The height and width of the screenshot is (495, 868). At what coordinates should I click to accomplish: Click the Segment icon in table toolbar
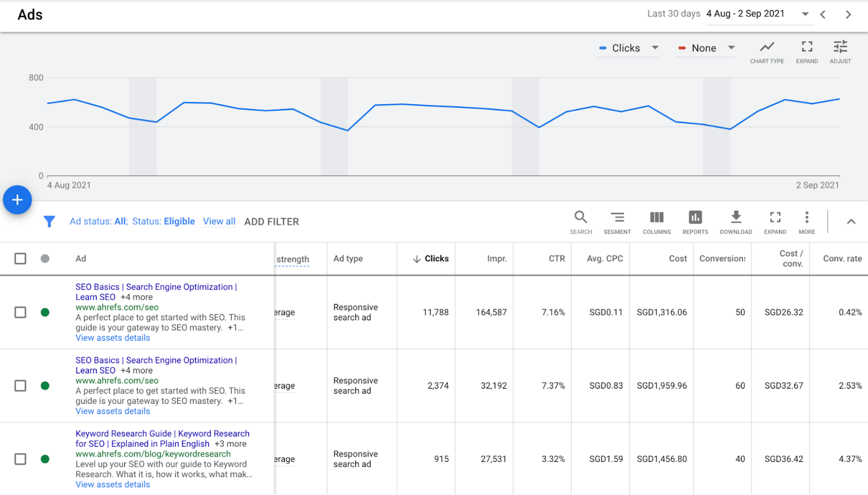click(617, 218)
